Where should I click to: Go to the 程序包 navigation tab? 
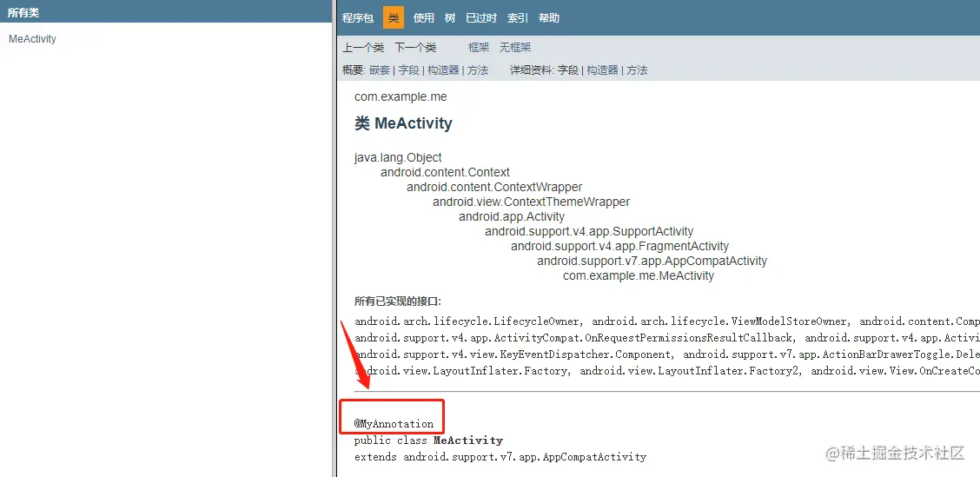(358, 18)
